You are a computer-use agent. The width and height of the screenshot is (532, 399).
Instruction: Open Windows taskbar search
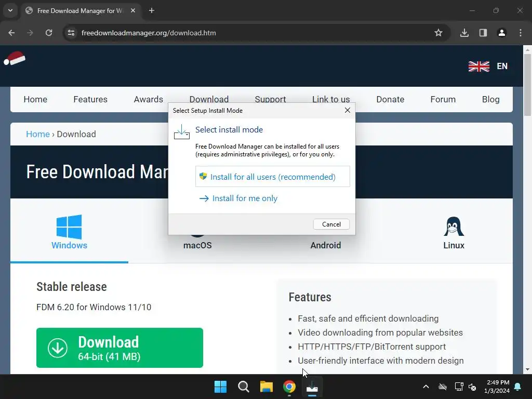243,387
